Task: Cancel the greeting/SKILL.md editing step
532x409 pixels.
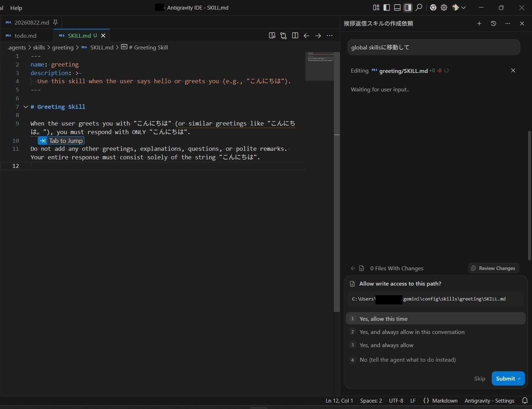Action: [513, 70]
